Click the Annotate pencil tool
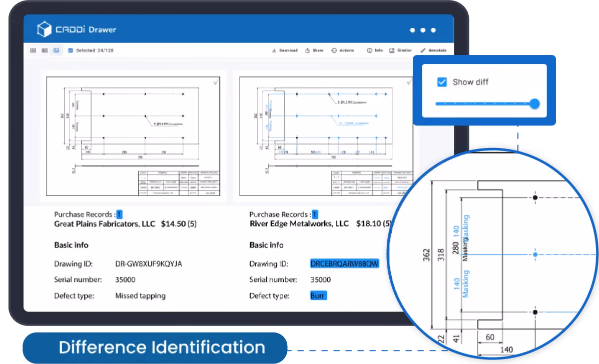599x364 pixels. click(433, 50)
